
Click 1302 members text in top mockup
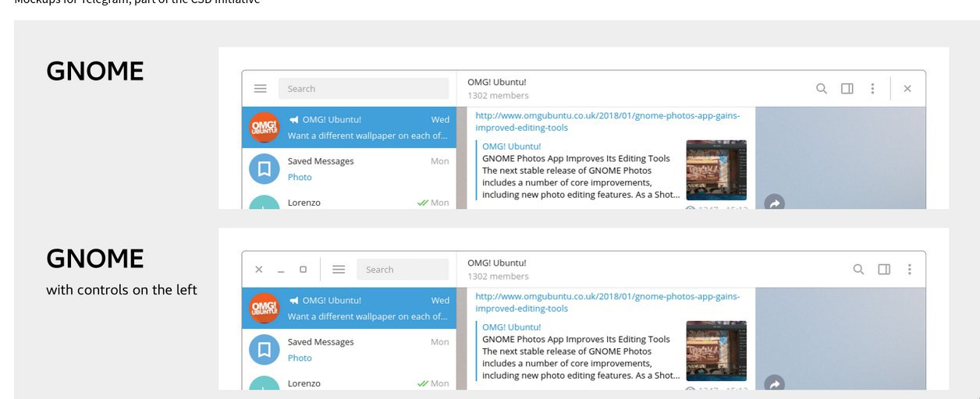498,96
